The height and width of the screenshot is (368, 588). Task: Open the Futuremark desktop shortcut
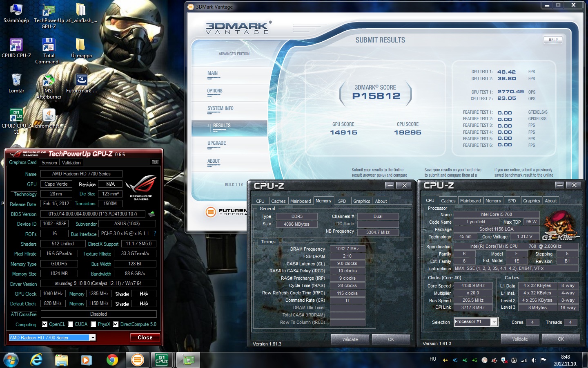point(81,83)
